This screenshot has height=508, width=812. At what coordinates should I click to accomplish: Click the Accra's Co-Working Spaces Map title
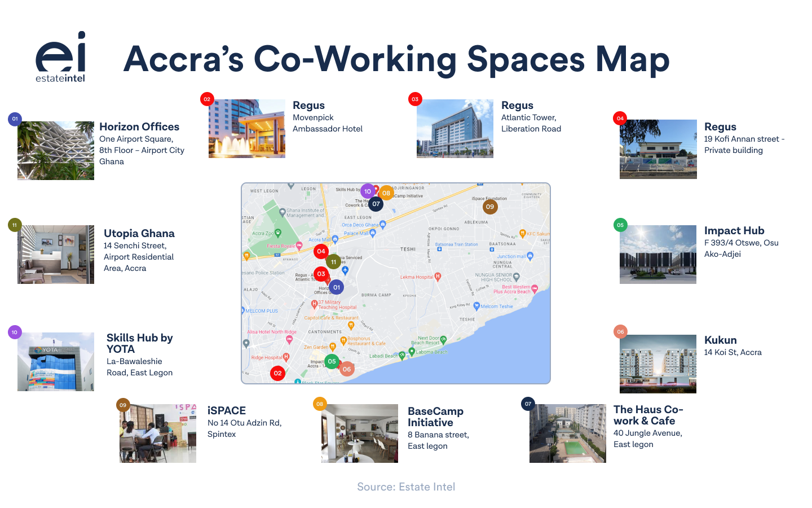396,59
